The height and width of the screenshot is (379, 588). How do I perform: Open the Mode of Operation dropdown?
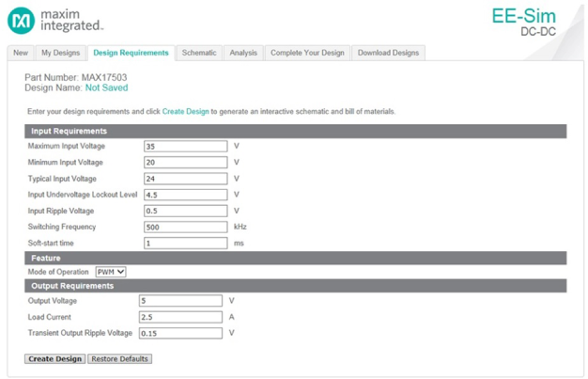111,272
